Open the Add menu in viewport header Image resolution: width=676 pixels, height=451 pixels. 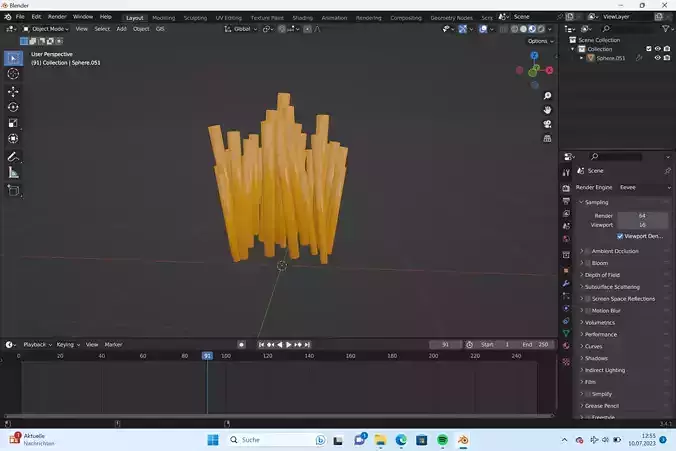tap(122, 29)
